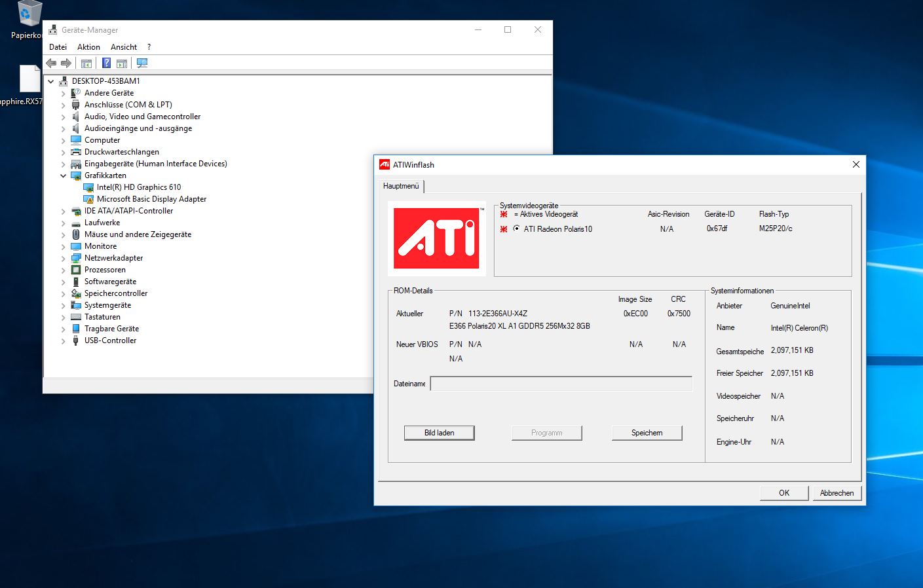Switch to the Hauptmenü tab
923x588 pixels.
click(x=401, y=186)
